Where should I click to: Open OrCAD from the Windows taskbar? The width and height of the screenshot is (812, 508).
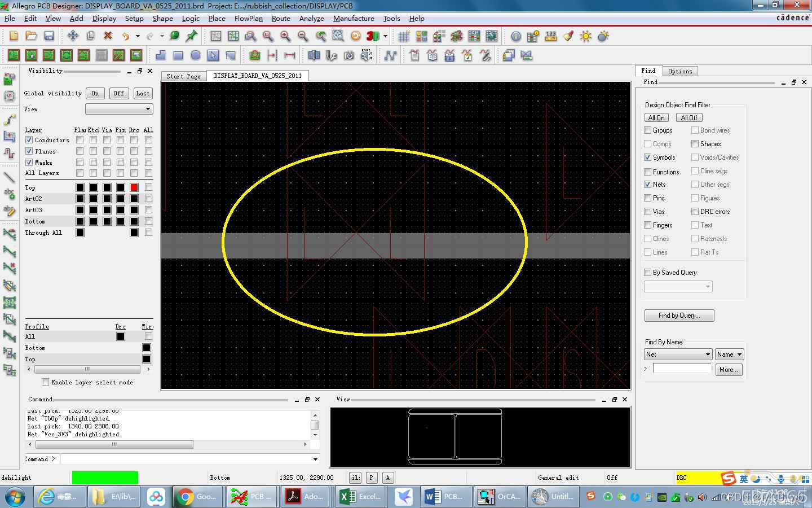coord(499,497)
